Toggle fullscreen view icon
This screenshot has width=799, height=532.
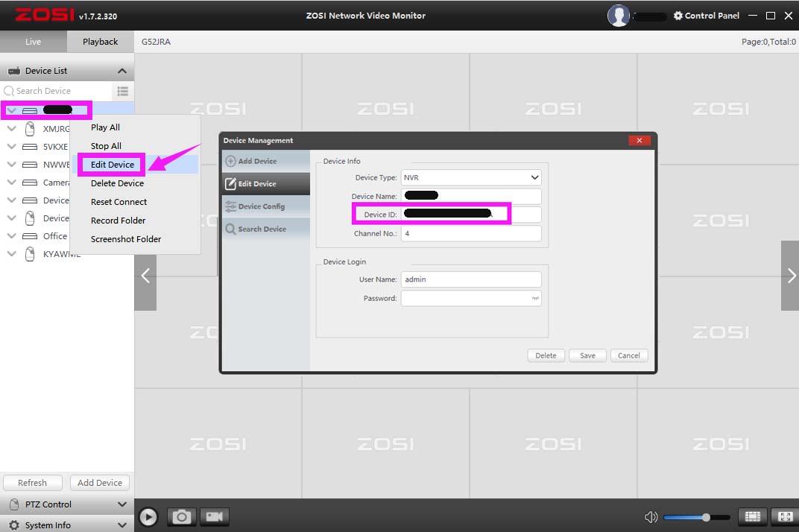click(786, 516)
